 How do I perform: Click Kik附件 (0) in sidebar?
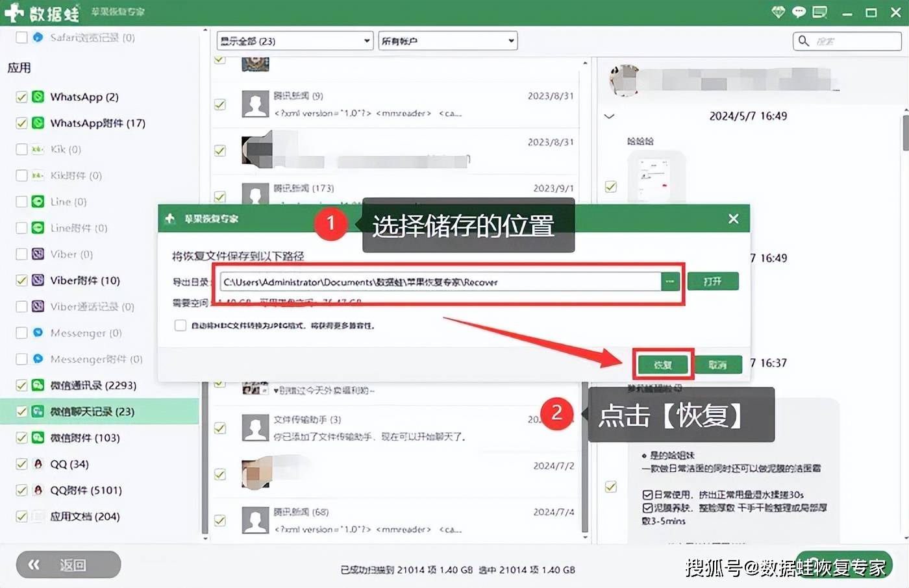76,175
